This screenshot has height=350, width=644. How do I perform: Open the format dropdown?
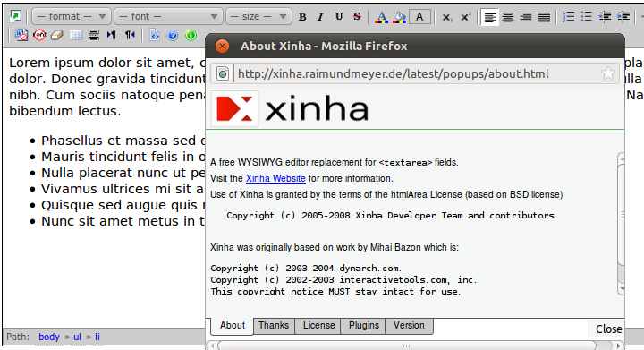pos(72,16)
